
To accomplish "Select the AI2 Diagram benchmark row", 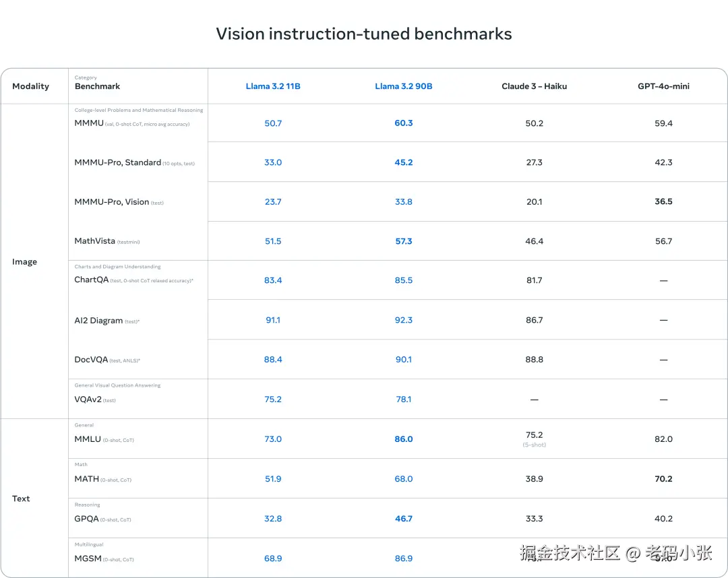I will coord(98,321).
